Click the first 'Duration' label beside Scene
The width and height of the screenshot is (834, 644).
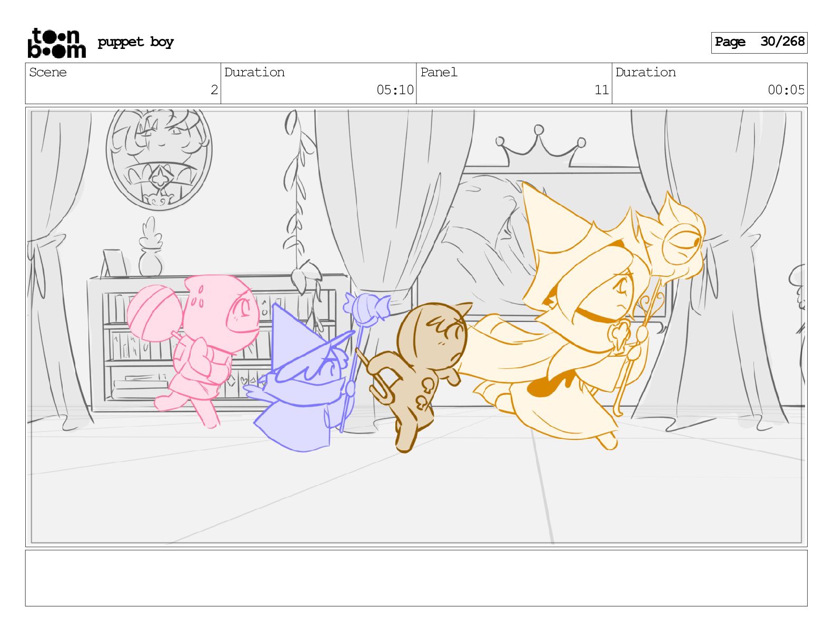pyautogui.click(x=254, y=72)
